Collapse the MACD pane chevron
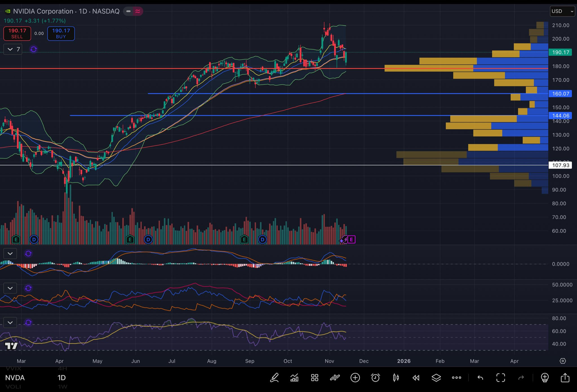This screenshot has height=392, width=577. click(10, 254)
